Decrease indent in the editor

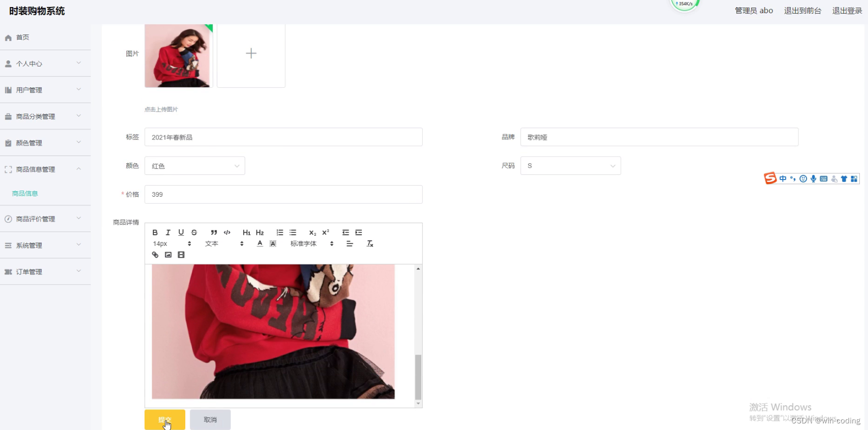346,232
